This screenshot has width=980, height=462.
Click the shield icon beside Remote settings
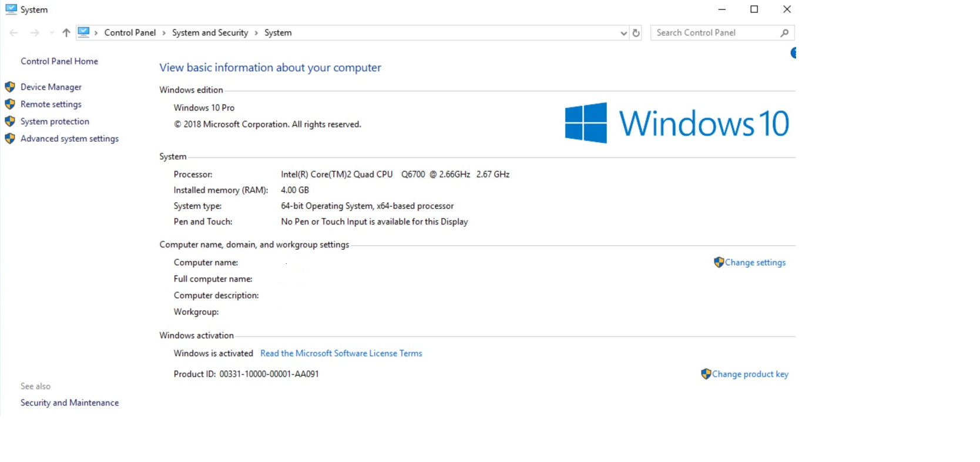(10, 104)
